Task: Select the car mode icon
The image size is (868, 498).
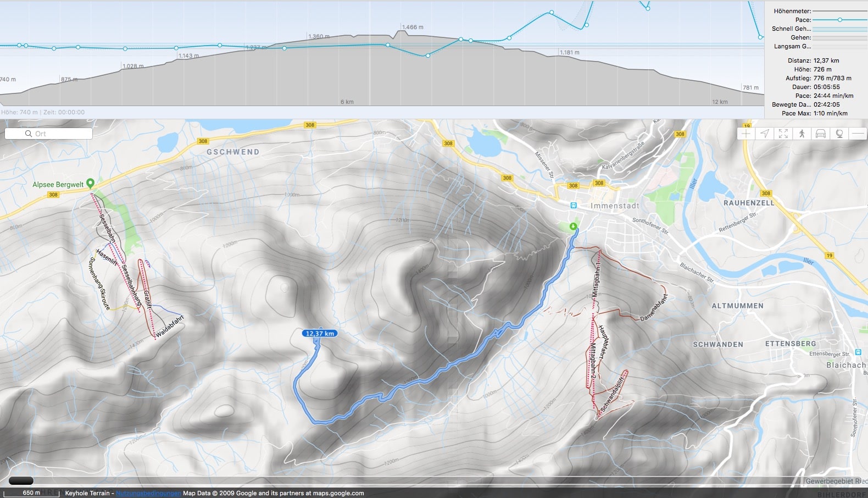Action: click(x=821, y=134)
